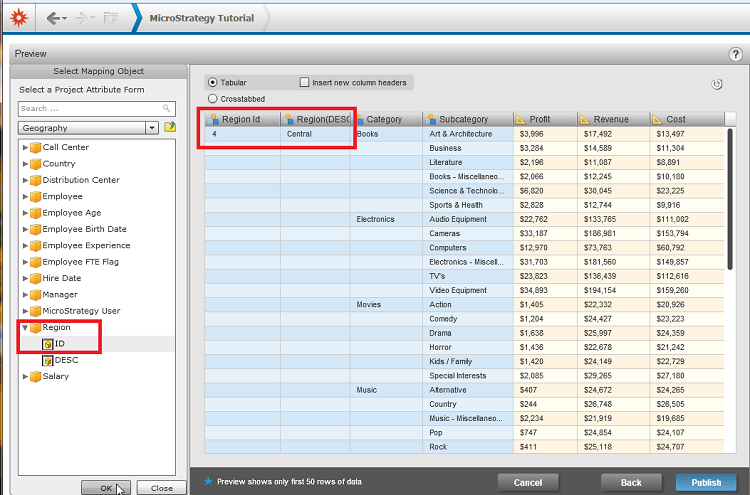Select the Employee tree item
The width and height of the screenshot is (750, 495).
[62, 197]
